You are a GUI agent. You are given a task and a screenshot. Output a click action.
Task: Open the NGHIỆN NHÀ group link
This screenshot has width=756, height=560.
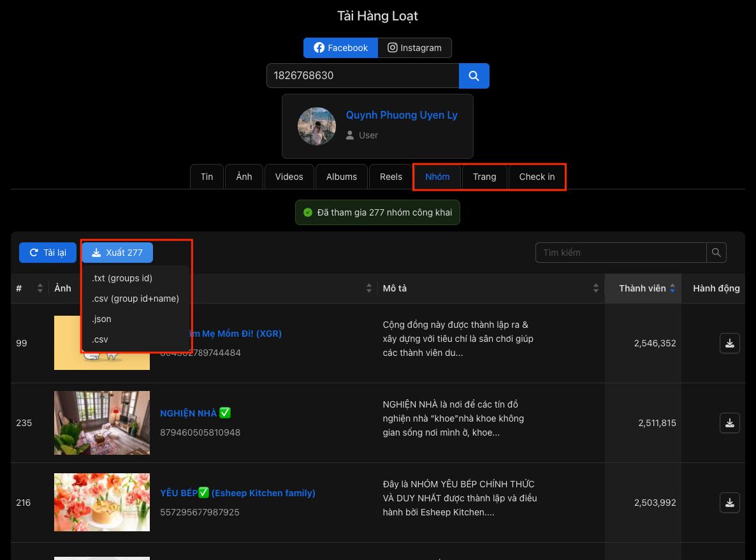coord(195,413)
